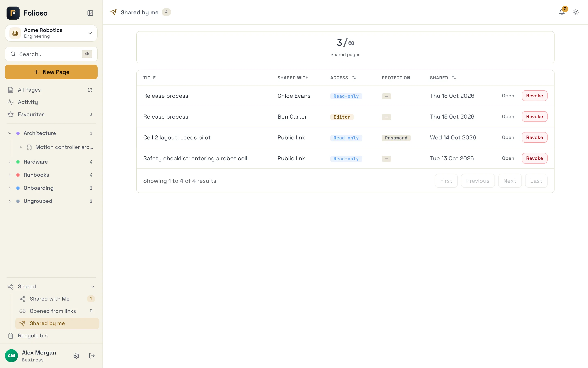Image resolution: width=588 pixels, height=368 pixels.
Task: Open the notifications bell
Action: pyautogui.click(x=561, y=12)
